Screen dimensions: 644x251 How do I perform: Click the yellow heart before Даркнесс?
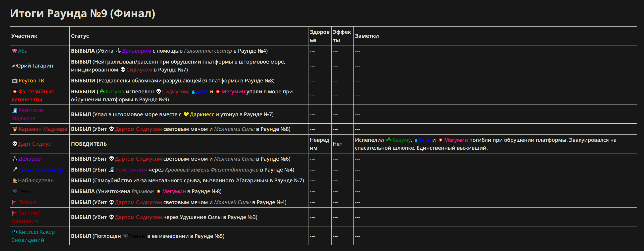(186, 114)
